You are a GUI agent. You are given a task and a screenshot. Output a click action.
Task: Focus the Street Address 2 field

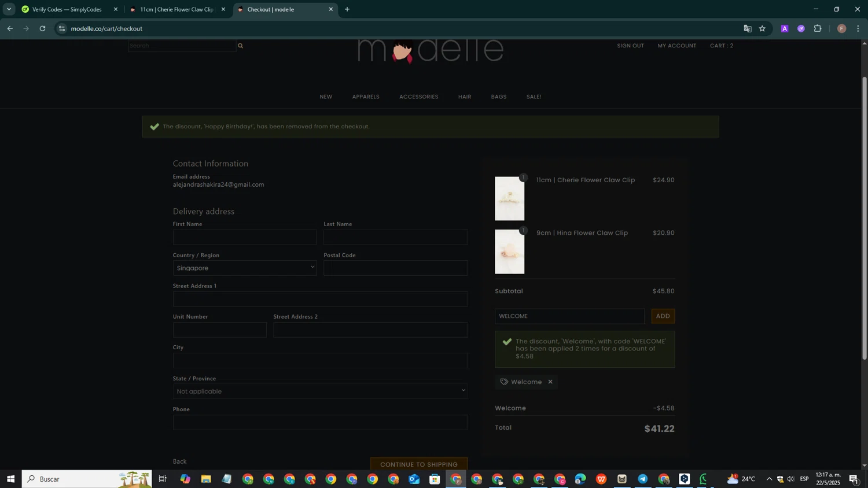pyautogui.click(x=370, y=330)
